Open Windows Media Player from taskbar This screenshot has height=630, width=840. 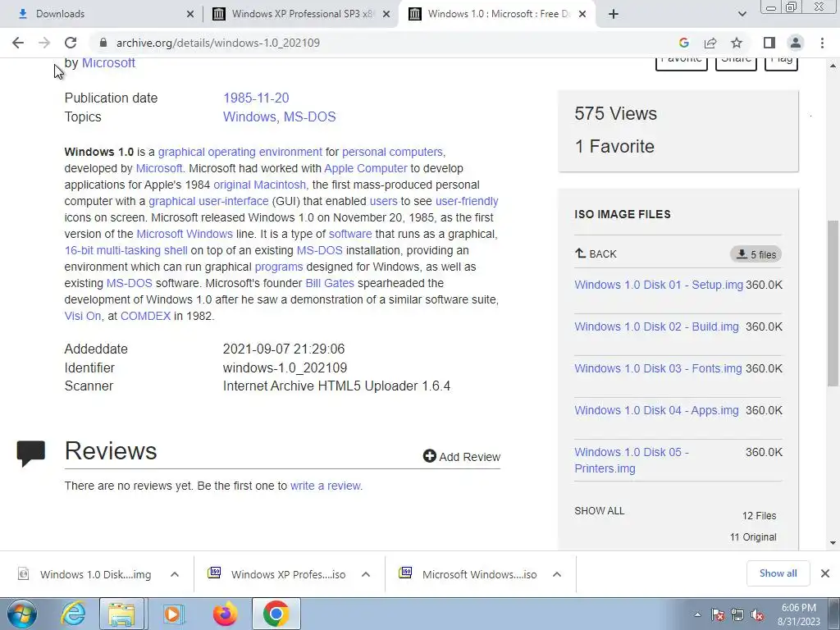[173, 614]
